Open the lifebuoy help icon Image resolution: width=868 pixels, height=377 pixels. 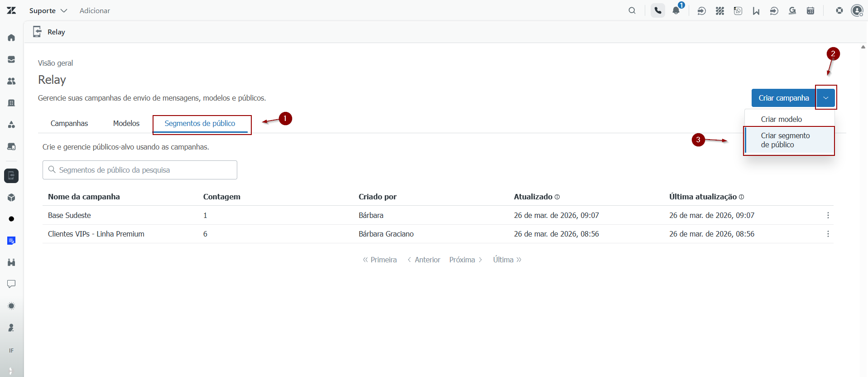(x=839, y=10)
